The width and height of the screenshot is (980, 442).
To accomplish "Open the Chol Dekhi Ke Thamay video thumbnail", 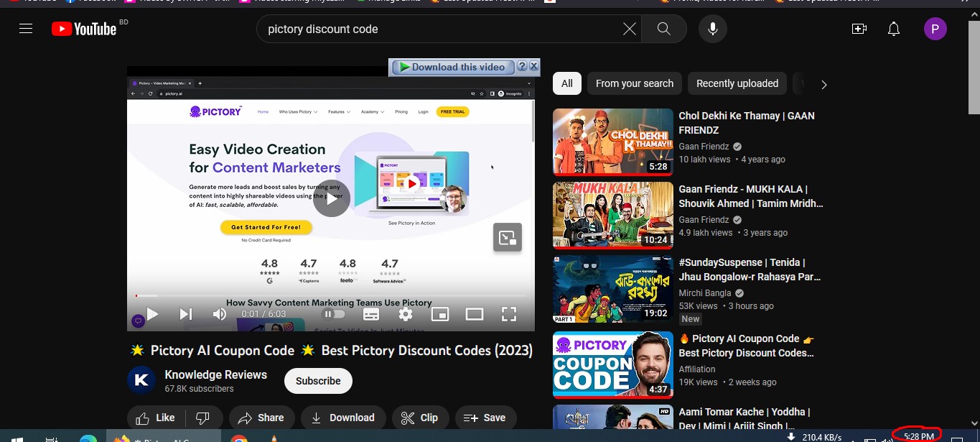I will tap(613, 142).
